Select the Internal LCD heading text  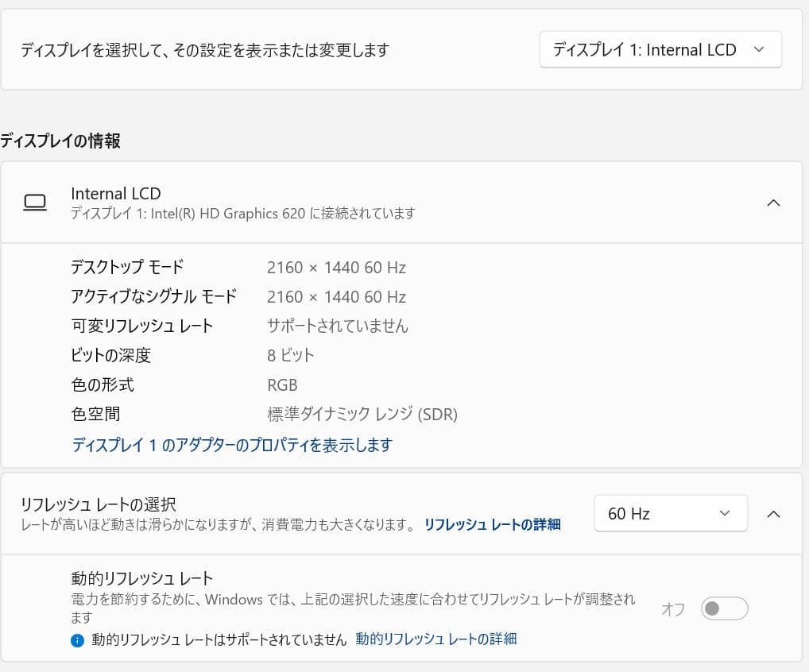click(x=115, y=193)
